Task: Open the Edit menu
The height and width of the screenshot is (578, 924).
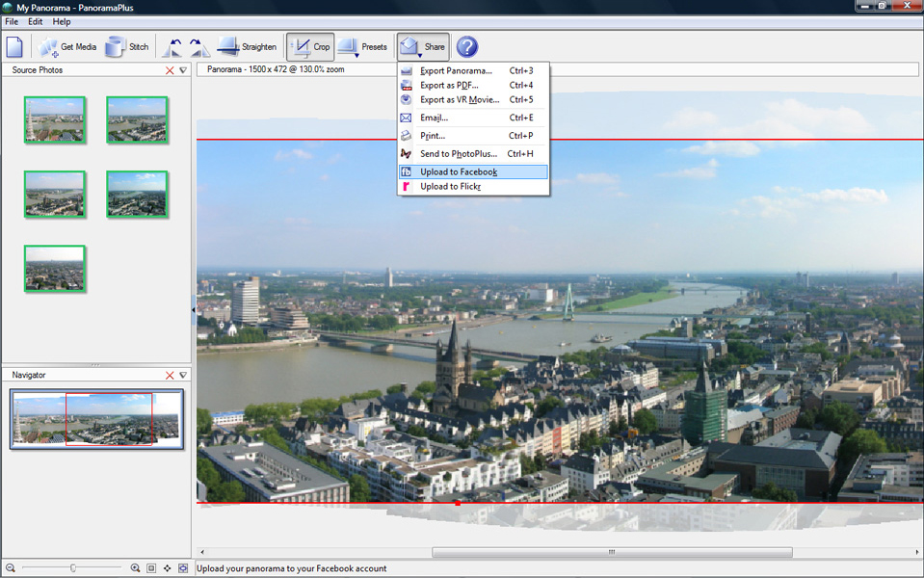Action: pos(35,21)
